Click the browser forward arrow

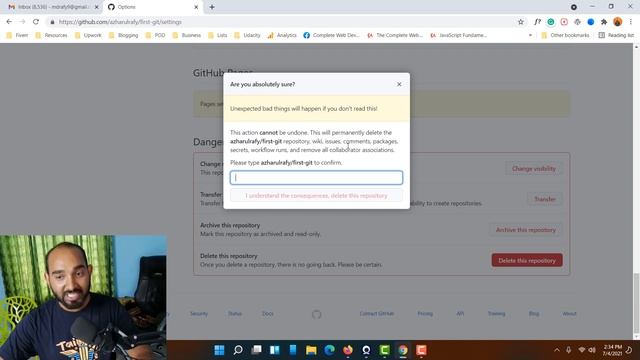click(x=22, y=22)
